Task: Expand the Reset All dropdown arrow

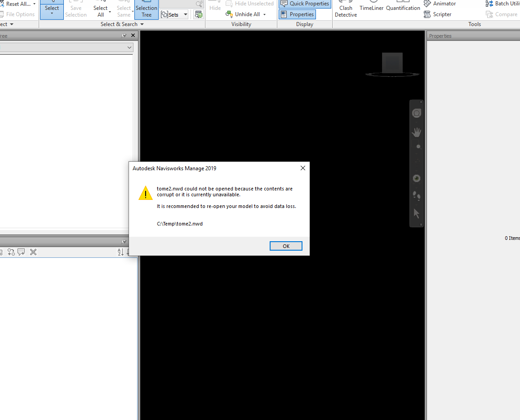Action: (34, 4)
